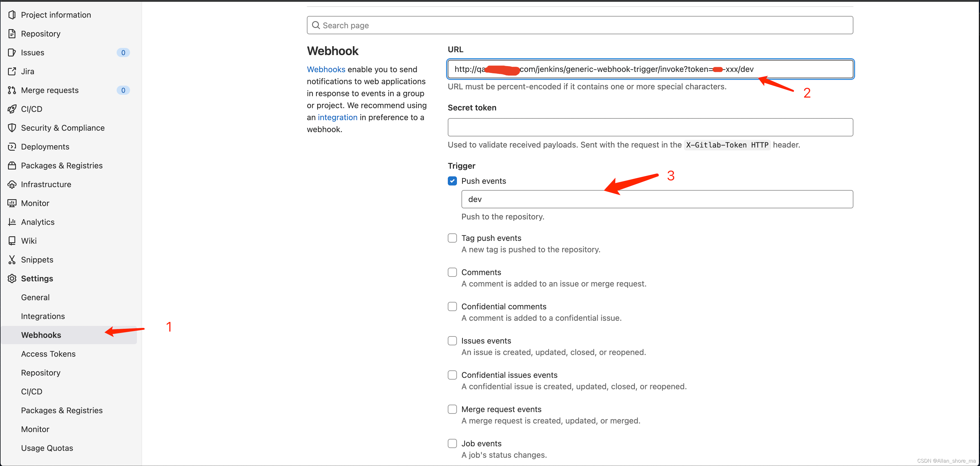
Task: Open Deployments from the sidebar icon
Action: tap(12, 146)
